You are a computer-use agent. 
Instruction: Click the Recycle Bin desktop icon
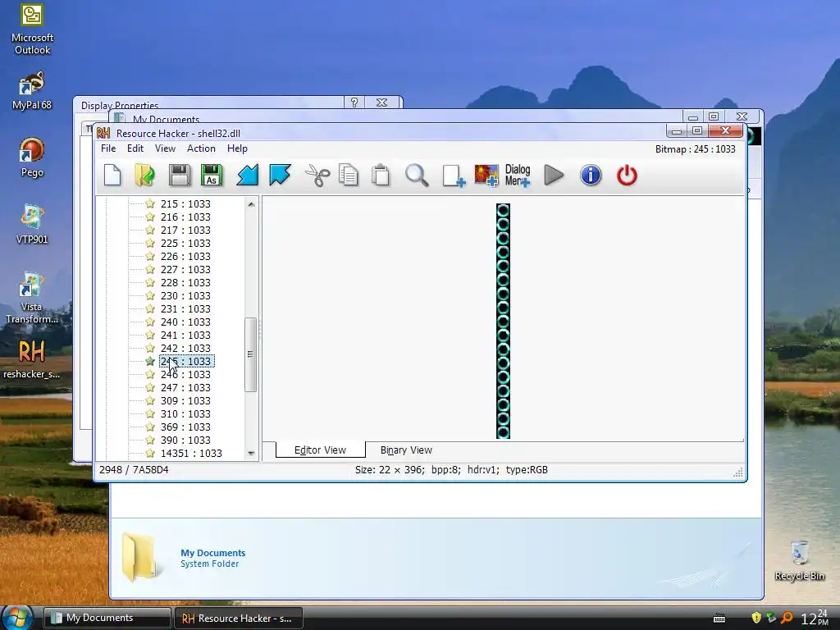(x=799, y=560)
